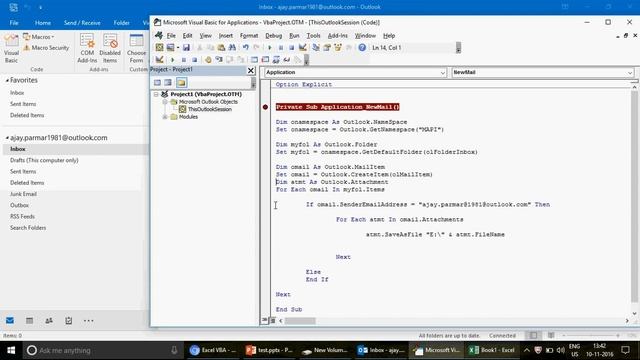Image resolution: width=640 pixels, height=360 pixels.
Task: Open the File menu in VBA editor
Action: click(x=171, y=36)
